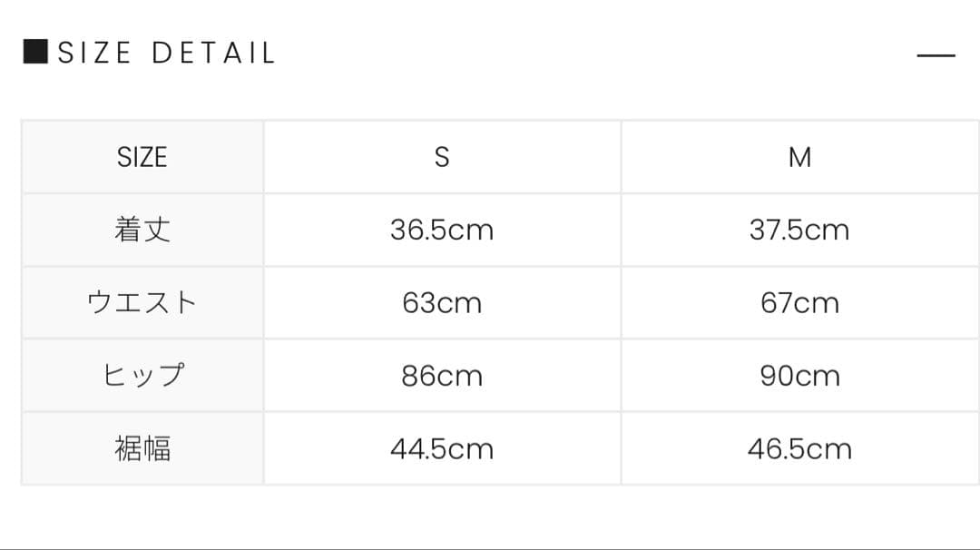
Task: Select the 86cm hip value
Action: (x=442, y=375)
